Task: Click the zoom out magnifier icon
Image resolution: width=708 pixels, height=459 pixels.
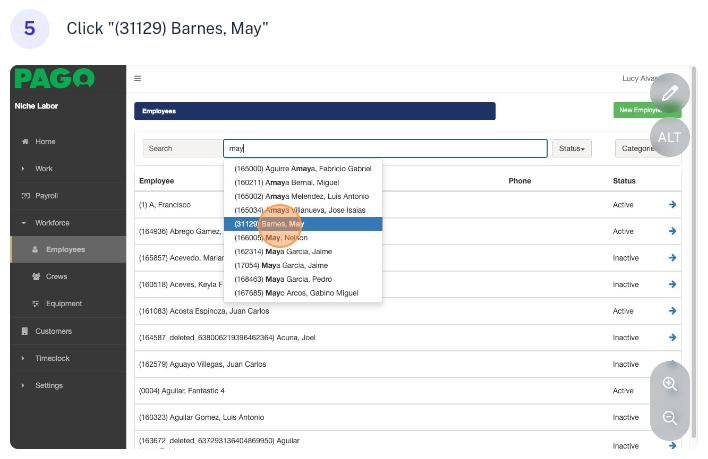Action: click(669, 418)
